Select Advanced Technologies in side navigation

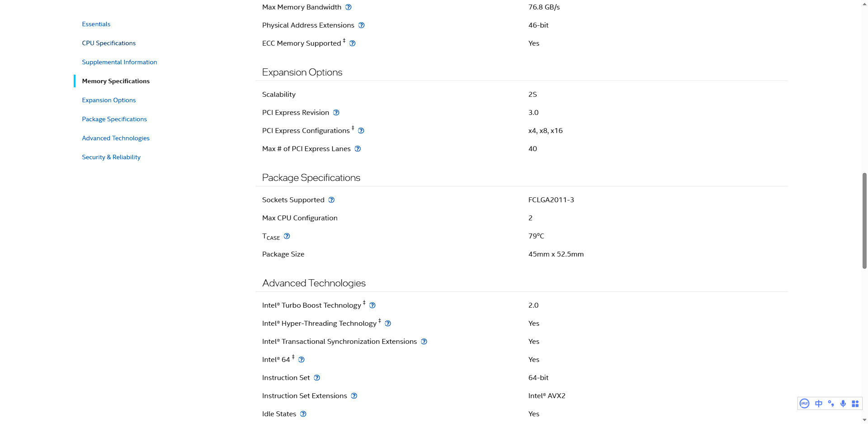tap(115, 138)
